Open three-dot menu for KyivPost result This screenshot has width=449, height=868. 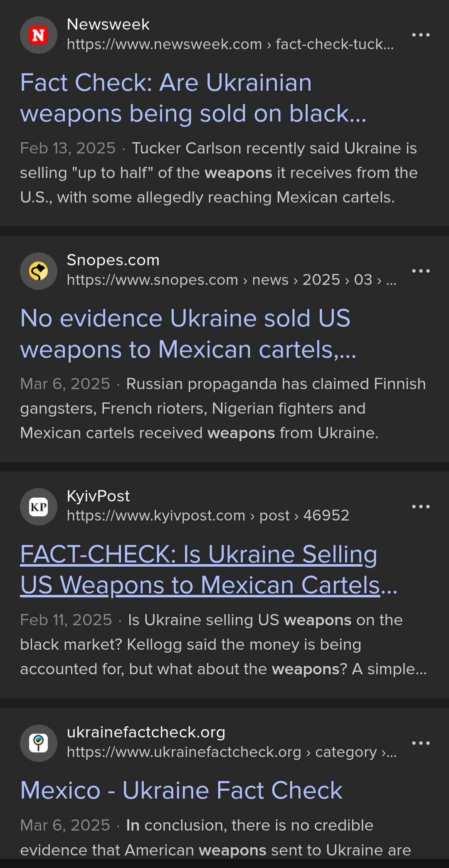click(x=421, y=507)
